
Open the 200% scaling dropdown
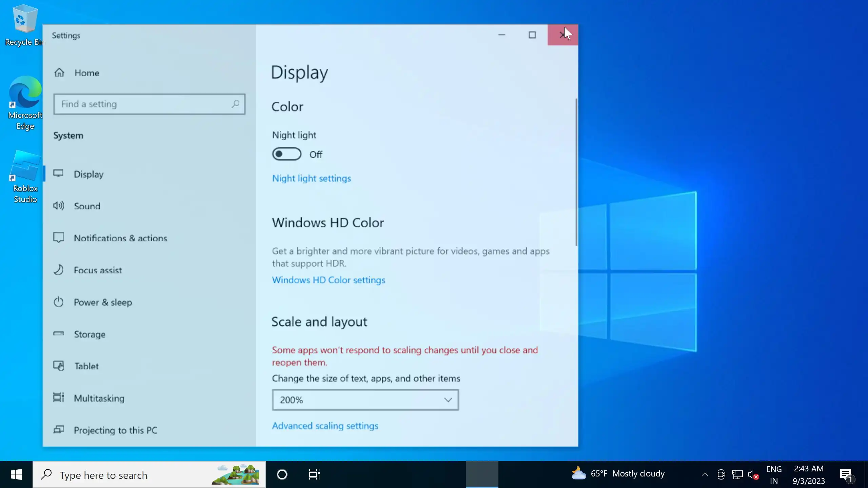(x=365, y=400)
